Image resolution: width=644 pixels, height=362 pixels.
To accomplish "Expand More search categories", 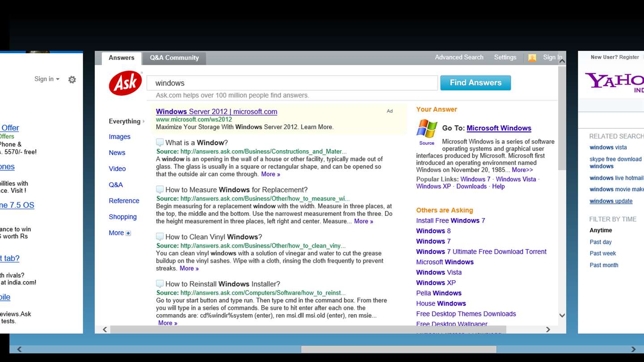I will click(119, 233).
